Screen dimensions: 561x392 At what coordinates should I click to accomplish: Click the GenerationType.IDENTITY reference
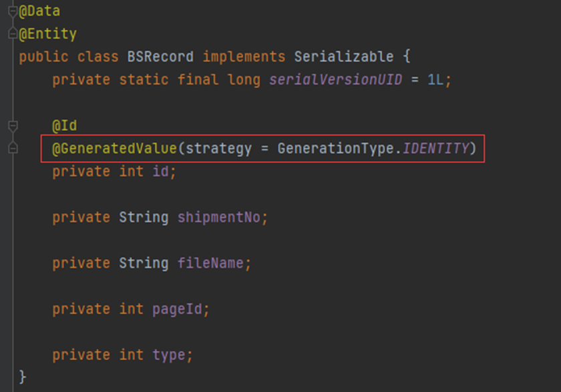(374, 148)
